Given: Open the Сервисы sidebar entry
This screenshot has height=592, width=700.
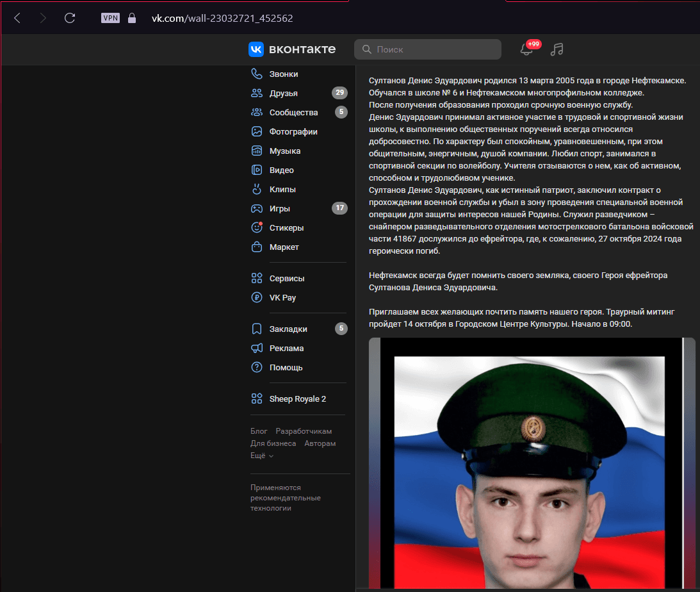Looking at the screenshot, I should [x=287, y=279].
